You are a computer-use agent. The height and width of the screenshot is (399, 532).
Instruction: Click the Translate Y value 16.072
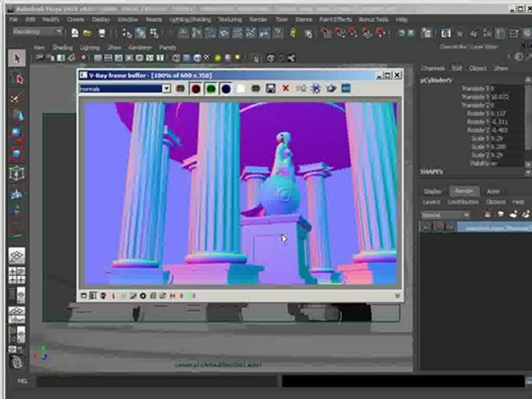[500, 97]
